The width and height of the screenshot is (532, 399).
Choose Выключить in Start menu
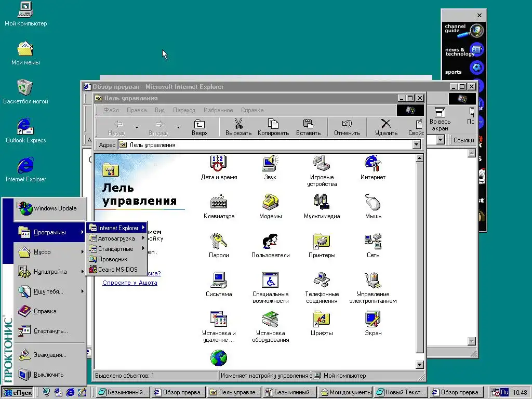pyautogui.click(x=49, y=375)
